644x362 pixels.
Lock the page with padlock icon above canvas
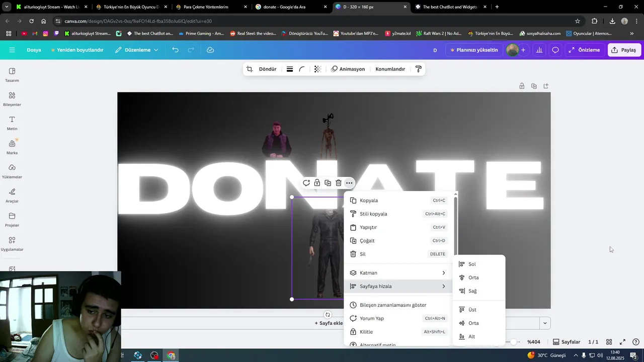pyautogui.click(x=522, y=86)
